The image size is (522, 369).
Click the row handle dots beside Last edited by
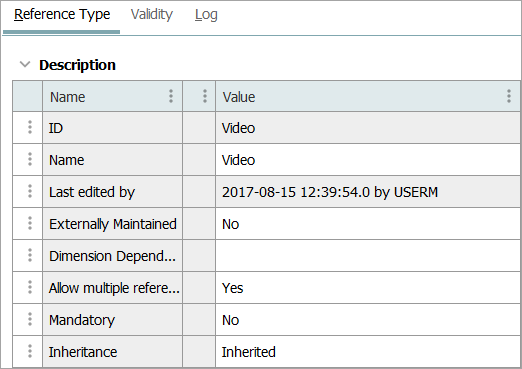pos(30,191)
